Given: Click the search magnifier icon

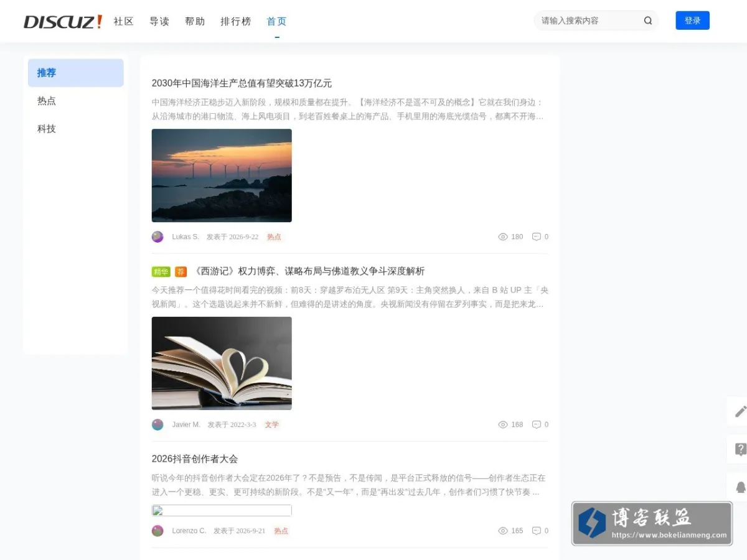Looking at the screenshot, I should tap(648, 21).
